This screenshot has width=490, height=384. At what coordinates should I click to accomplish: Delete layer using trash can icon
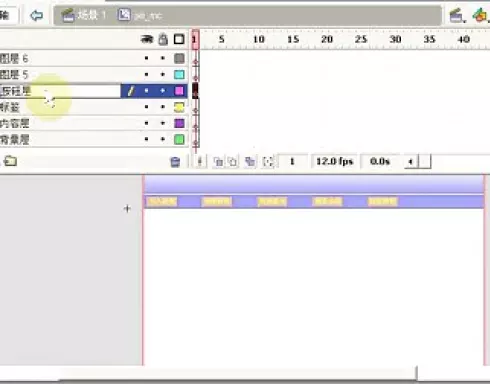175,162
